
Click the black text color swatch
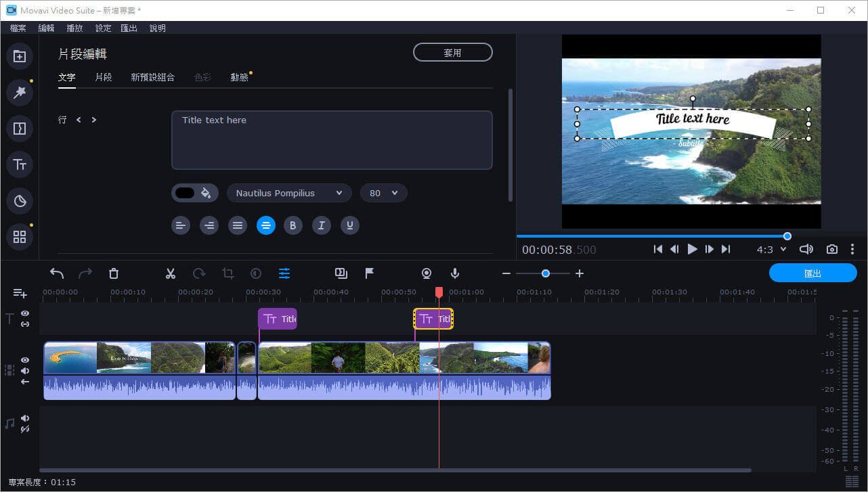(x=185, y=193)
